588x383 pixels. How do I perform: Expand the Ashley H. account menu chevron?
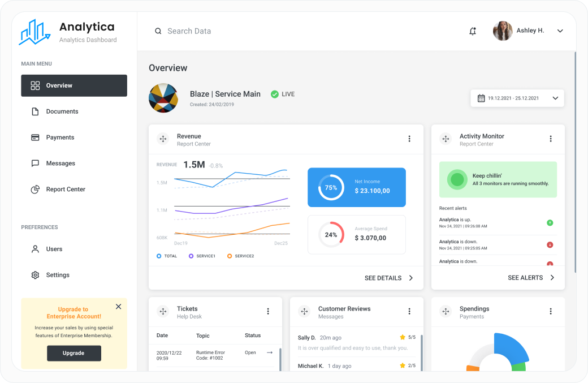(560, 31)
